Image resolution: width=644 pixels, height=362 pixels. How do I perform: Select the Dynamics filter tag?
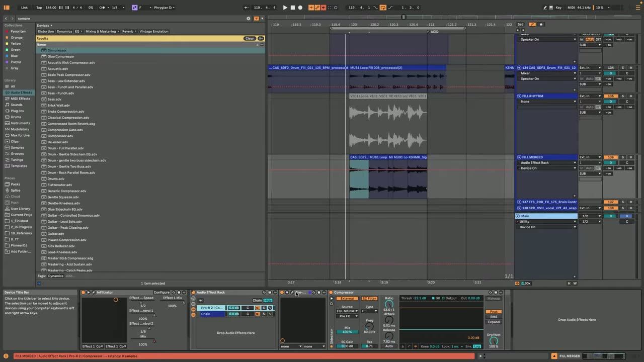click(x=64, y=31)
